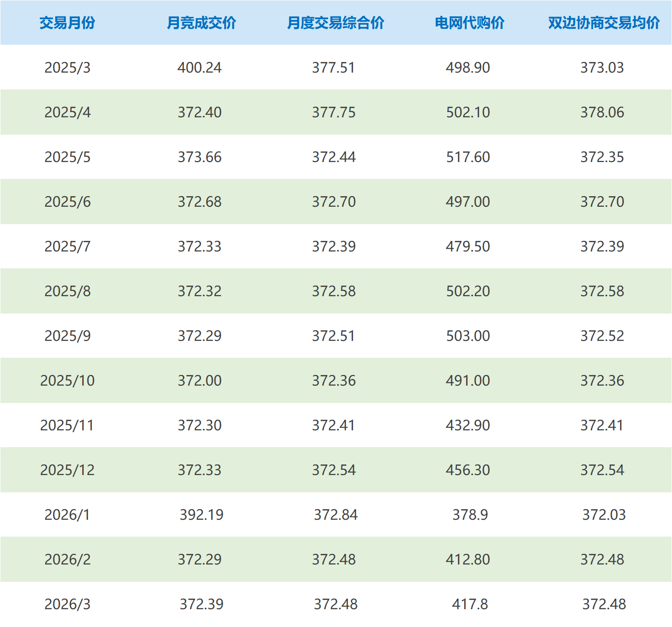Click the 378.06 bilateral average price
672x627 pixels.
coord(602,112)
